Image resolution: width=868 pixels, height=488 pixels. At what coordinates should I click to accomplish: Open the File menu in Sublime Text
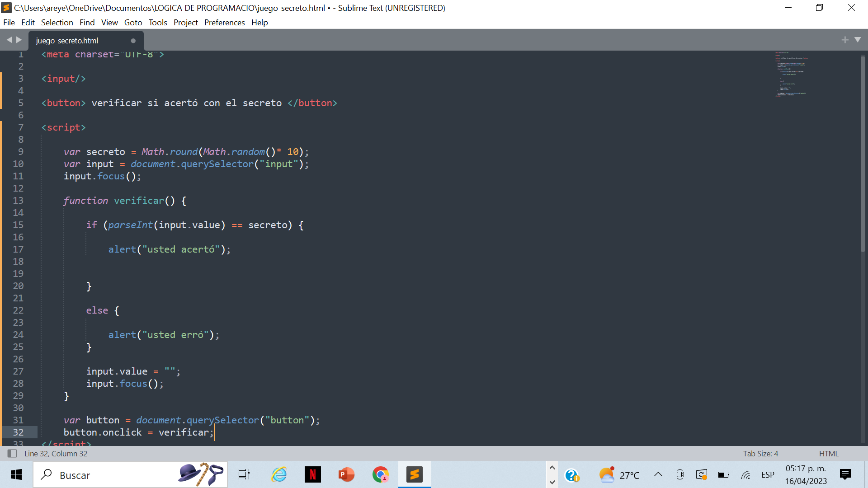point(9,22)
